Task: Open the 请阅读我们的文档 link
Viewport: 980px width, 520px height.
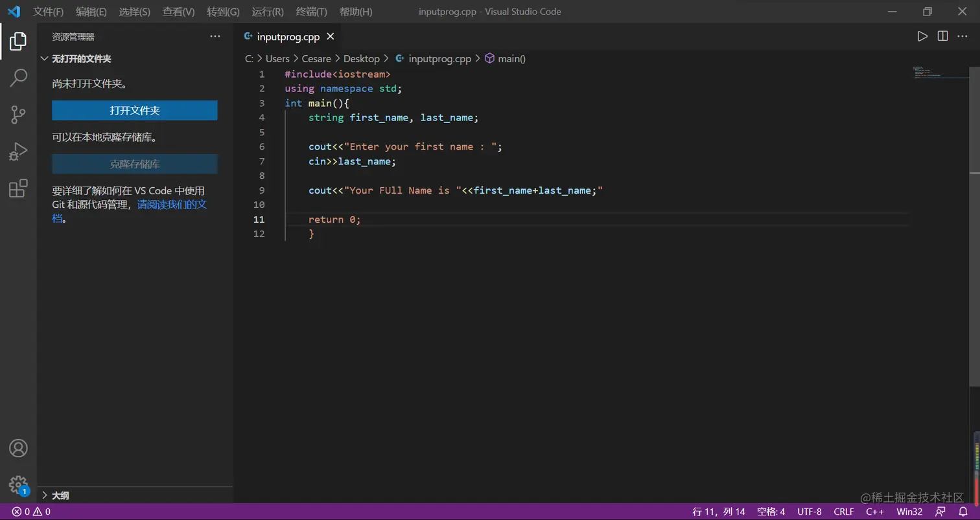Action: tap(172, 205)
